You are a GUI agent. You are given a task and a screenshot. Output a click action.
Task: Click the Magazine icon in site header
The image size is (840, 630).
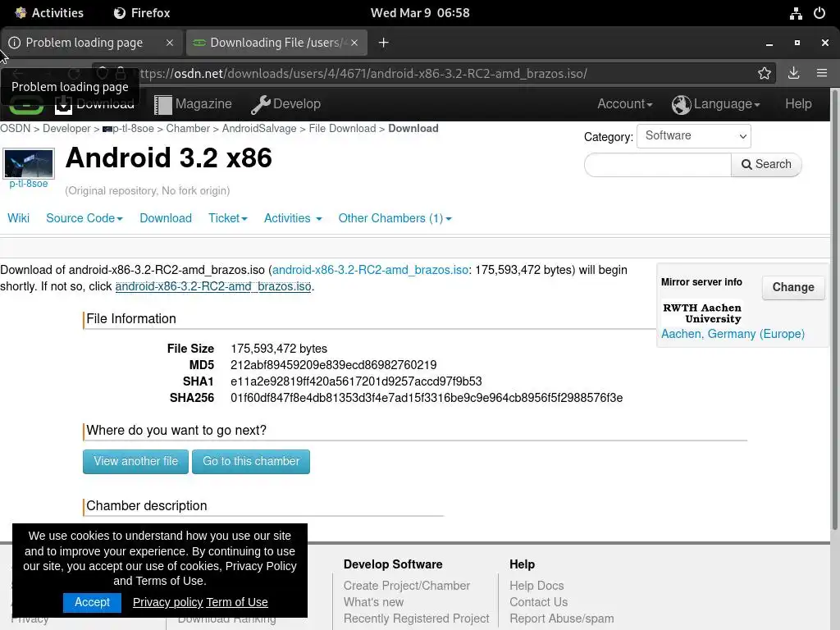163,104
